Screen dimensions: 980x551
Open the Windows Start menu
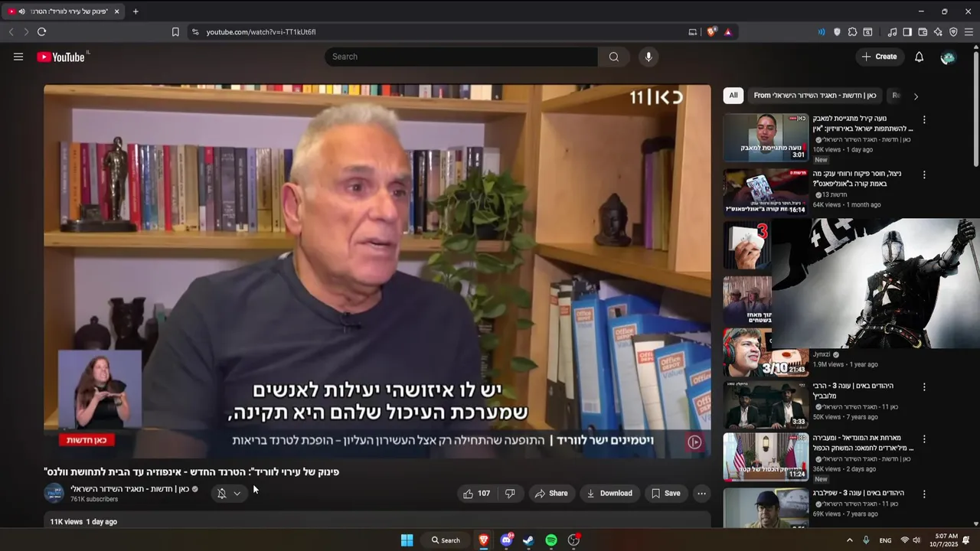tap(407, 540)
